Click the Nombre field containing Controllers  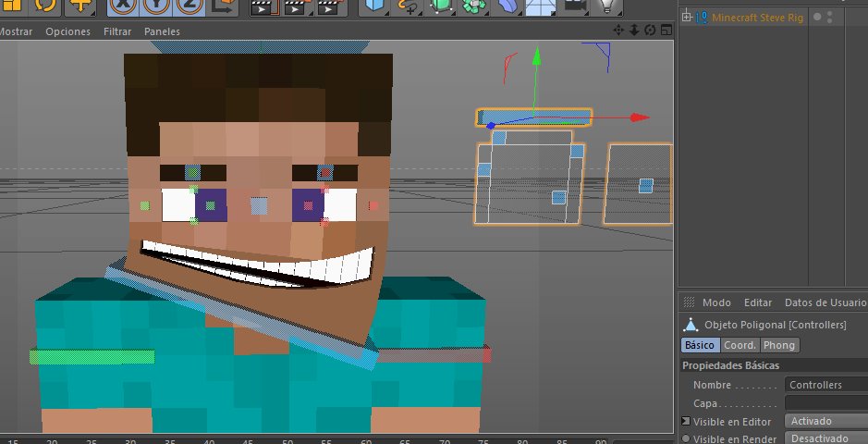[826, 385]
